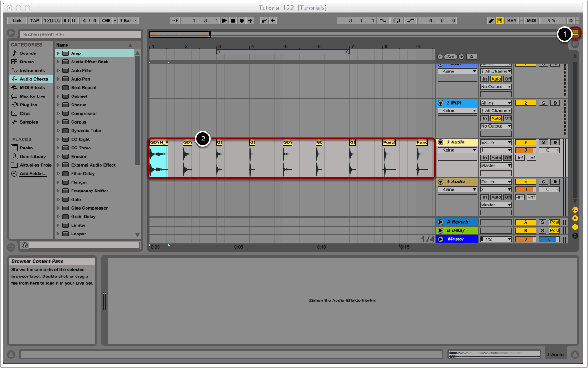Expand the Compressor folder in the browser
This screenshot has width=588, height=368.
58,114
